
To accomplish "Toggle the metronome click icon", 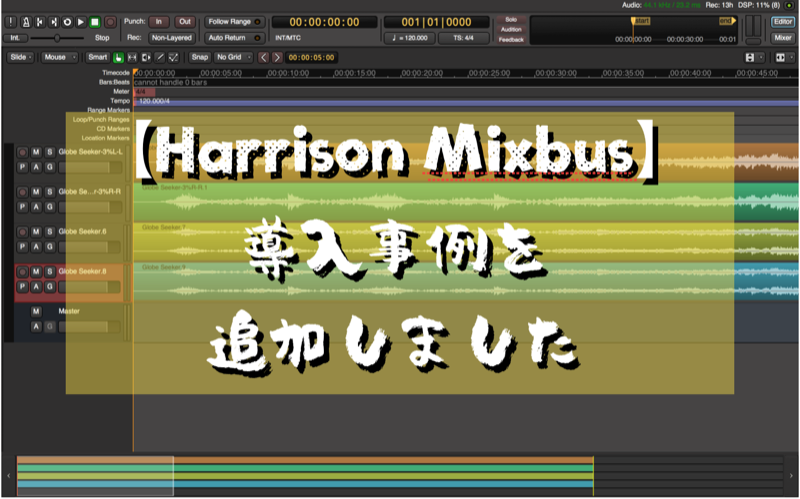I will [x=26, y=22].
